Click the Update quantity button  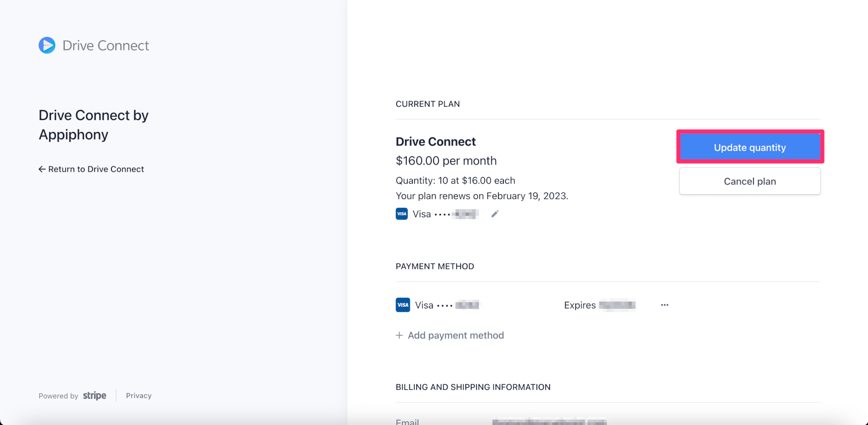(750, 147)
